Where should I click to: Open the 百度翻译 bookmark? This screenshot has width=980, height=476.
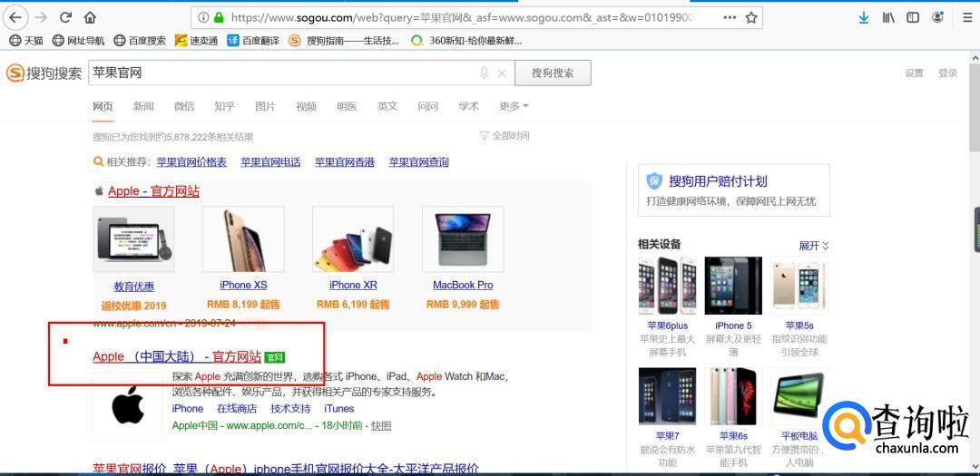pos(254,41)
